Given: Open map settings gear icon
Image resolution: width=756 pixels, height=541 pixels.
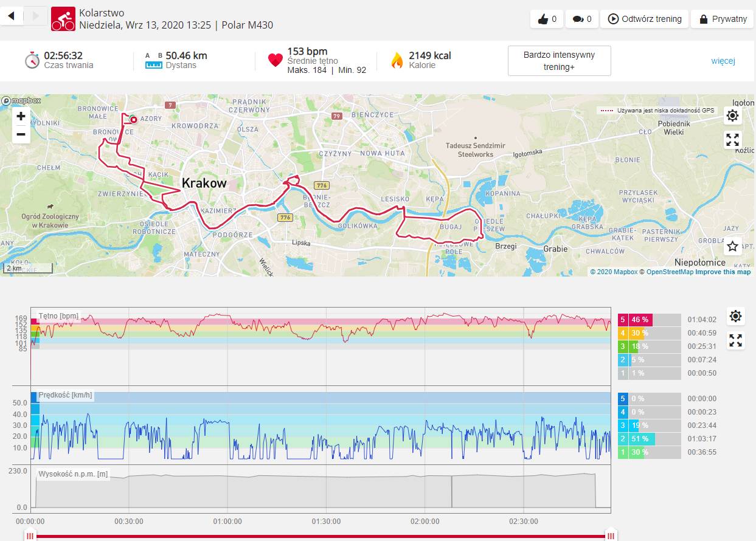Looking at the screenshot, I should coord(733,115).
